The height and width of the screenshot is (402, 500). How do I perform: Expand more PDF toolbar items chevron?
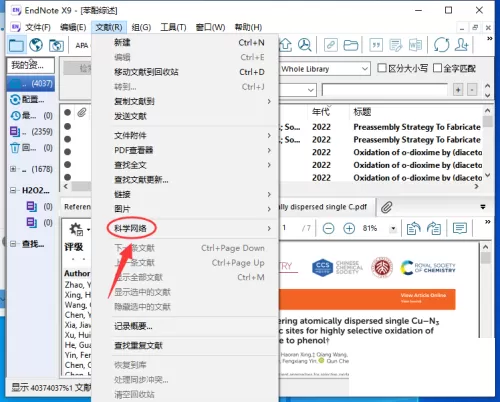pyautogui.click(x=488, y=222)
